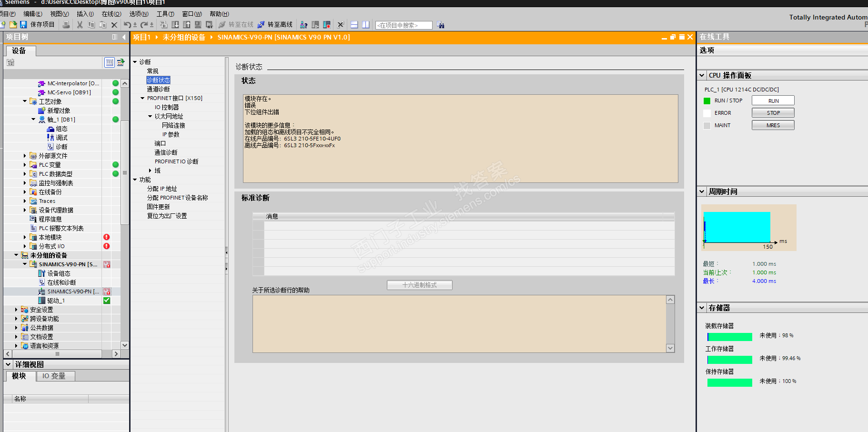Click help text box scroll-down arrow
Image resolution: width=868 pixels, height=432 pixels.
[x=670, y=348]
